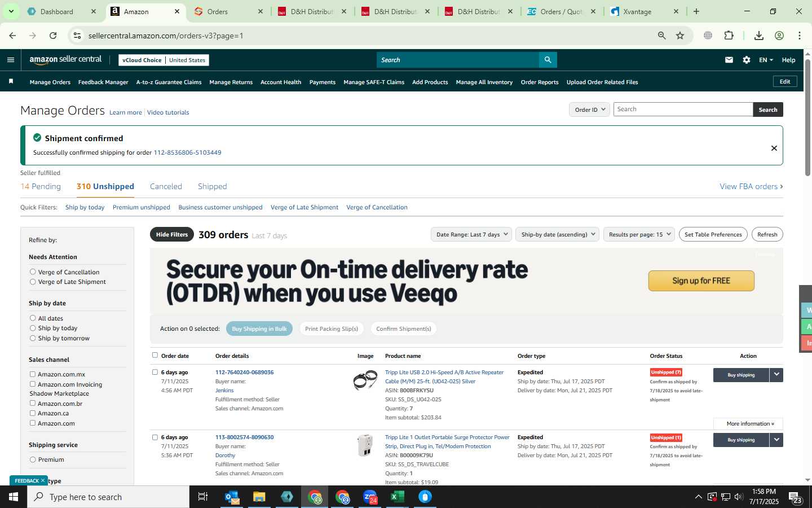Close the Feedback widget X
Screen dimensions: 812x508
point(43,480)
